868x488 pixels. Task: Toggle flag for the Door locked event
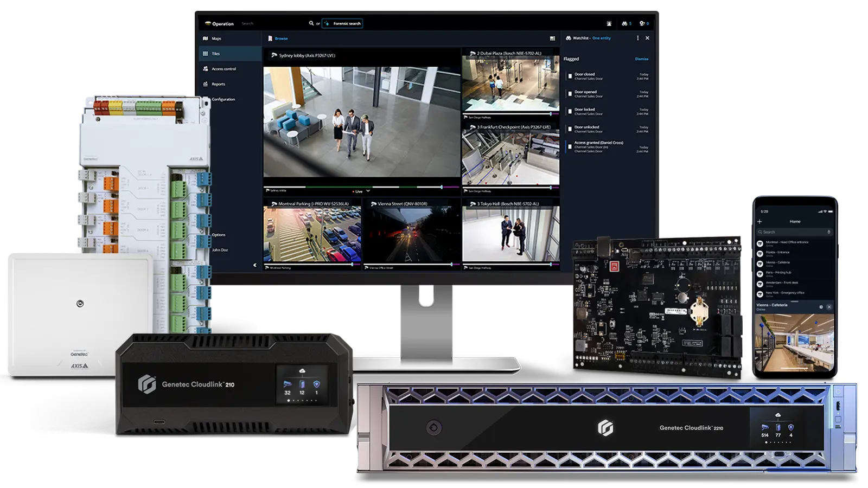click(570, 111)
